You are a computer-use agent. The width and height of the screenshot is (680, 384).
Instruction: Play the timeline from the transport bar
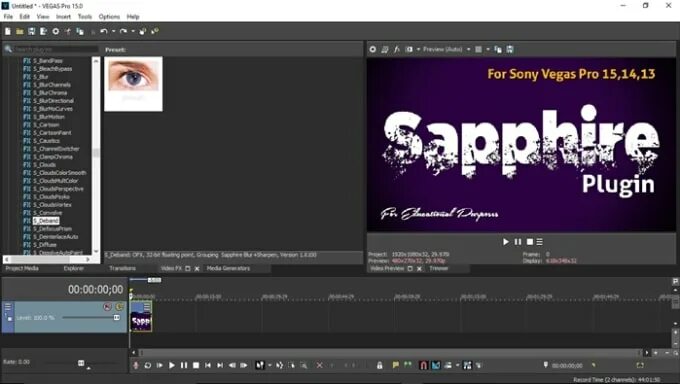click(172, 365)
